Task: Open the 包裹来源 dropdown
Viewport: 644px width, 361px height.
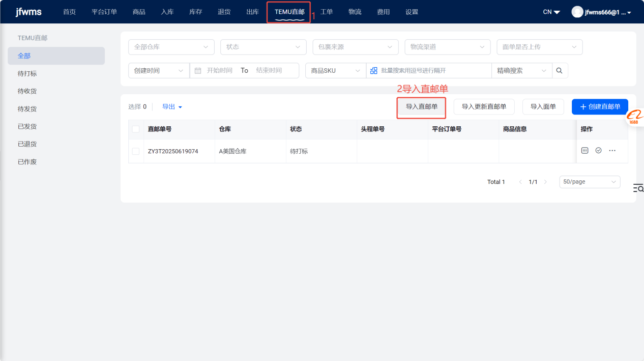Action: [356, 47]
